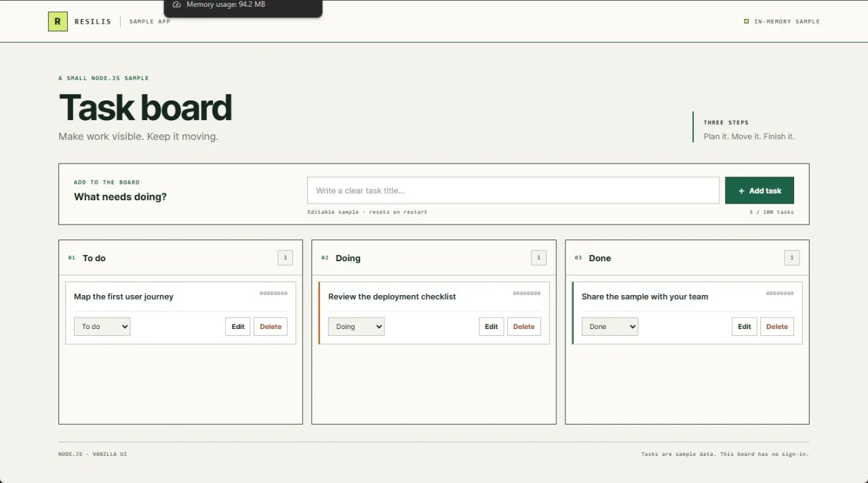868x483 pixels.
Task: Click the Doing column heading
Action: pyautogui.click(x=348, y=258)
